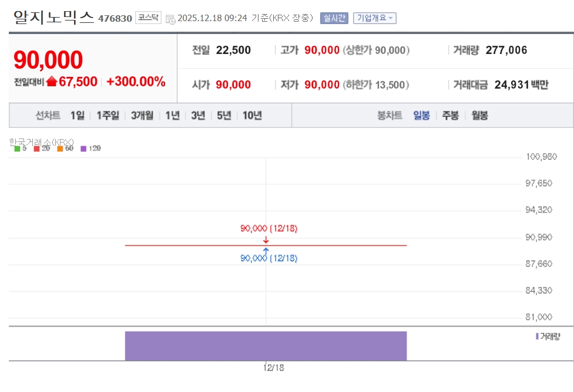This screenshot has height=392, width=574.
Task: Click the purple 거래량 legend square
Action: (x=537, y=337)
